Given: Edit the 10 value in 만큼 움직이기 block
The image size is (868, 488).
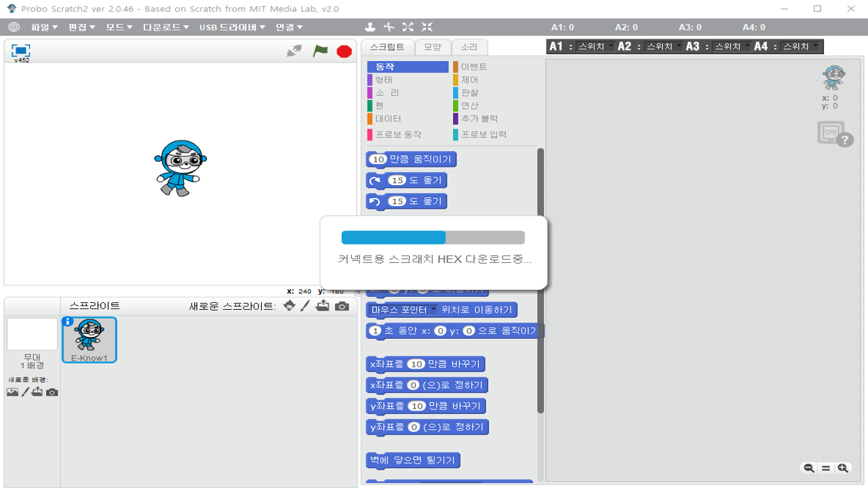Looking at the screenshot, I should click(378, 159).
